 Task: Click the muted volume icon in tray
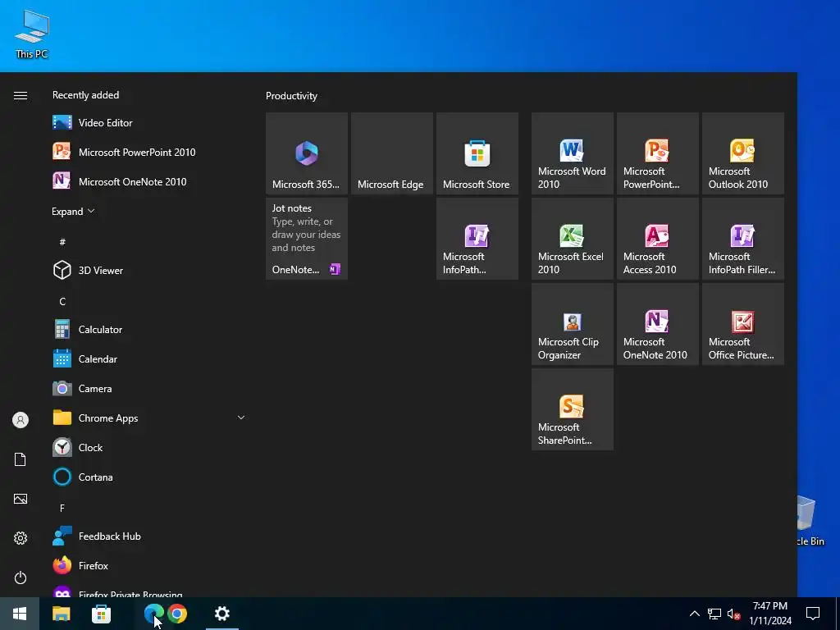click(733, 614)
